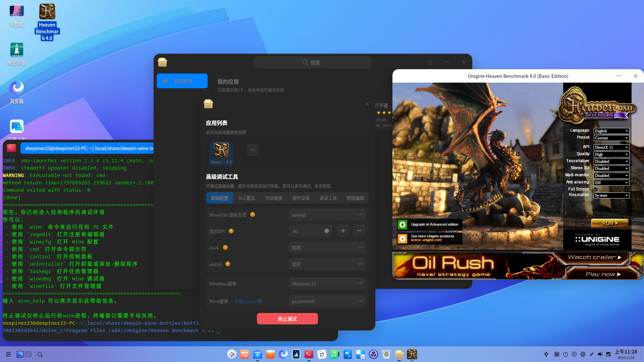Click the red 终止调试 button
Screen dimensions: 644x362
point(287,319)
